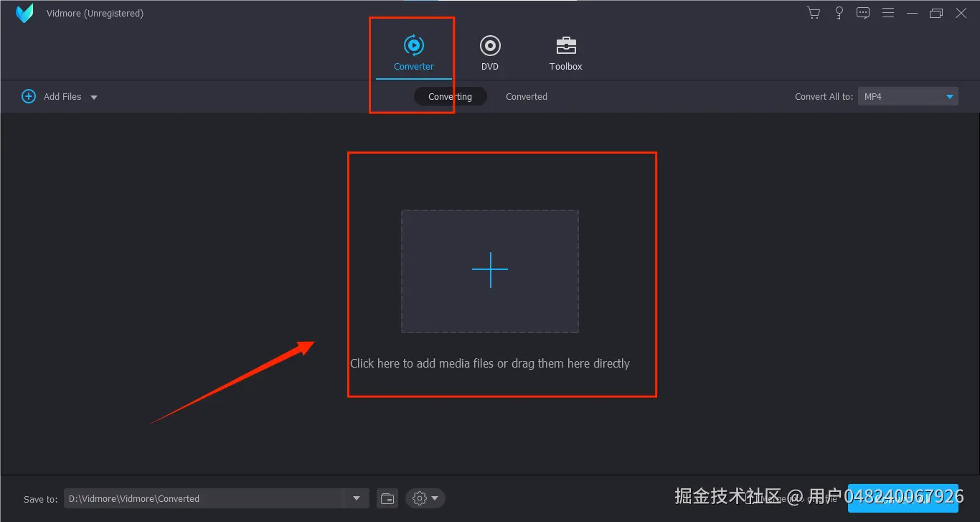This screenshot has height=522, width=980.
Task: Click the 'Save to:' label
Action: pyautogui.click(x=41, y=499)
